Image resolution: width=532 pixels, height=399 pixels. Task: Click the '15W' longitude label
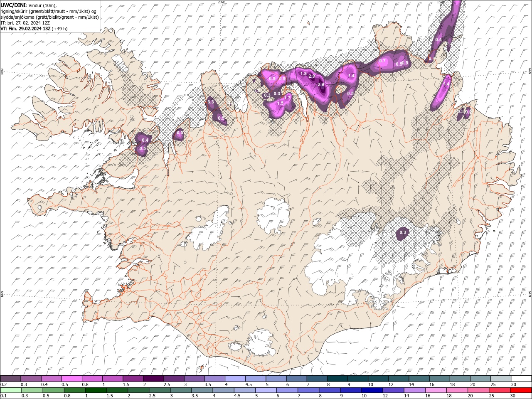click(x=440, y=2)
